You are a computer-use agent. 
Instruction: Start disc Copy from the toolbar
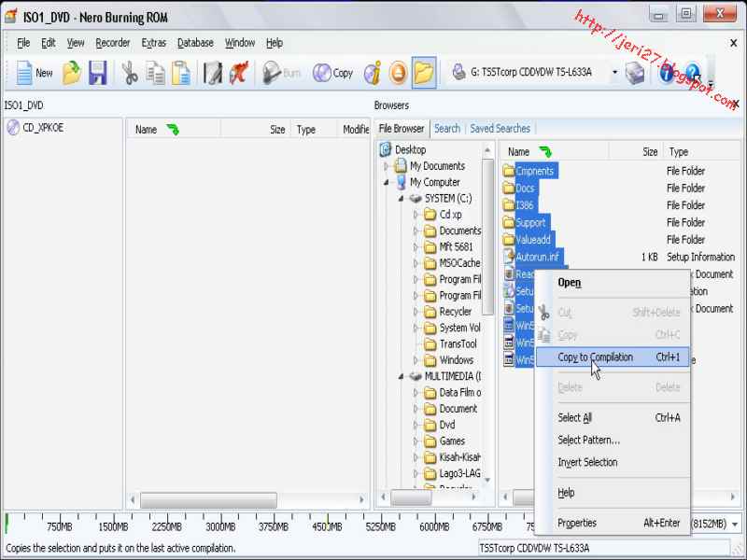[x=332, y=73]
